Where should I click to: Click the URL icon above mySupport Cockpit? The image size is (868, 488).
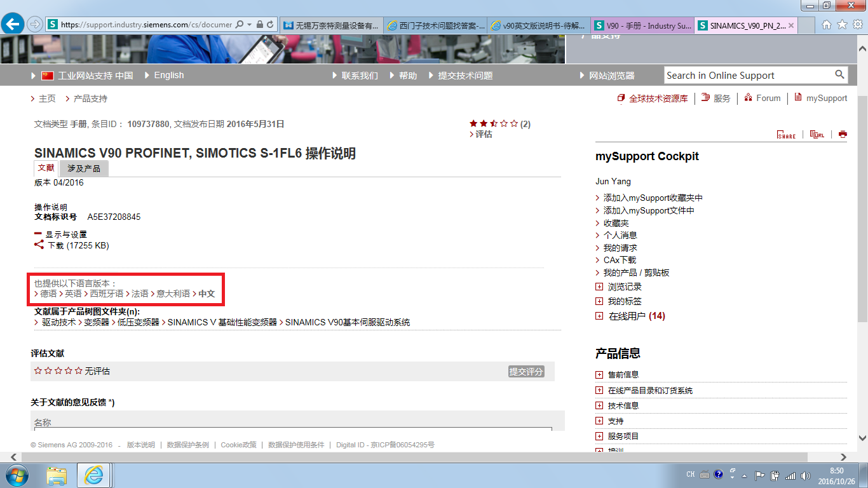(x=817, y=134)
